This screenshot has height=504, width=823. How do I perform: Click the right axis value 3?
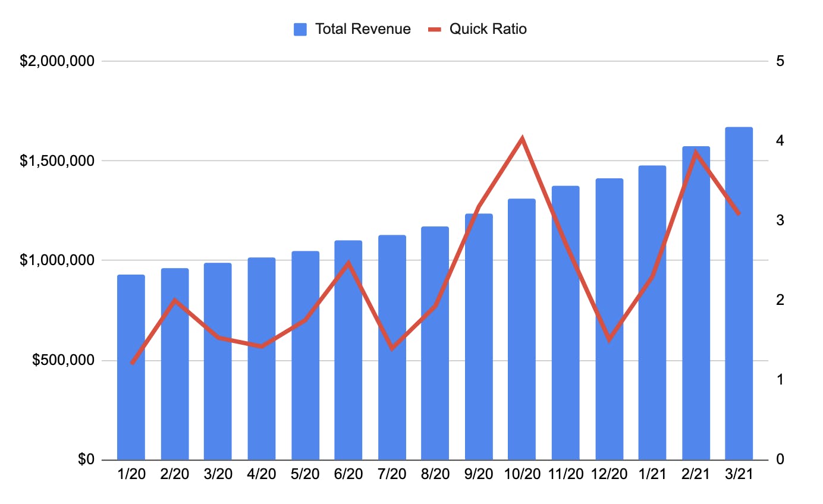780,220
